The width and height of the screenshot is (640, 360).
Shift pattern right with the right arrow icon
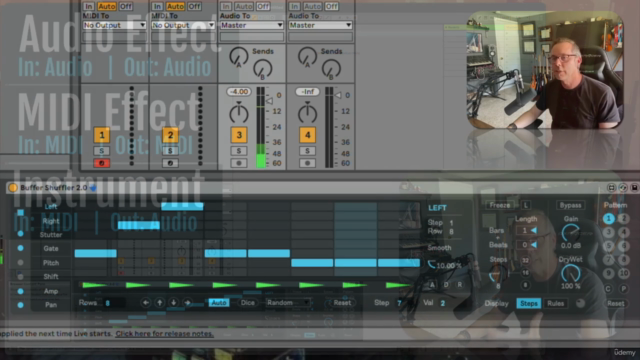(x=187, y=302)
